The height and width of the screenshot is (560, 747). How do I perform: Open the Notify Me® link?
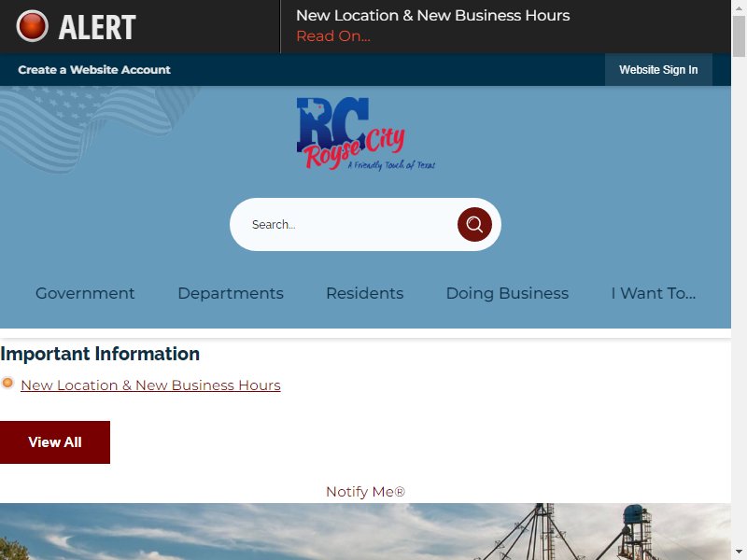coord(365,492)
